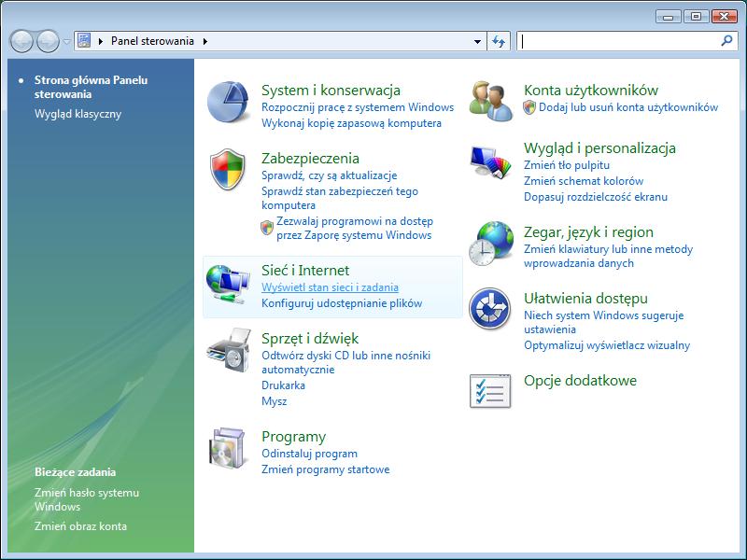Switch to Wygląd klasyczny view
747x560 pixels.
click(78, 114)
